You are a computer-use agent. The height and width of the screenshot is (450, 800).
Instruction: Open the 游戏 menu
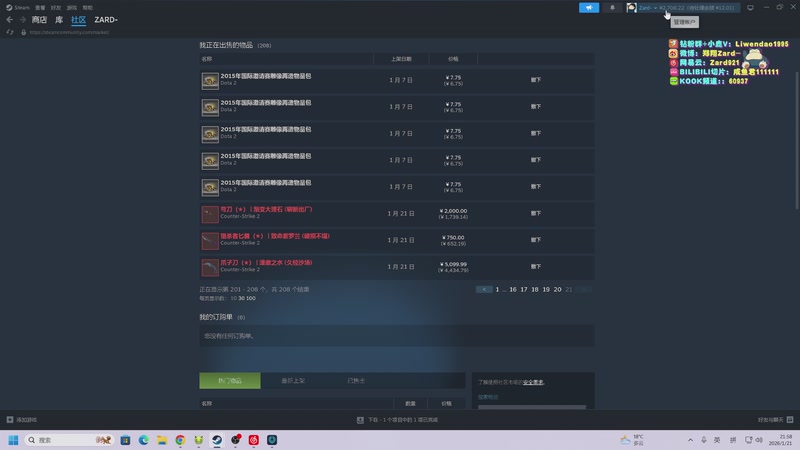coord(71,8)
